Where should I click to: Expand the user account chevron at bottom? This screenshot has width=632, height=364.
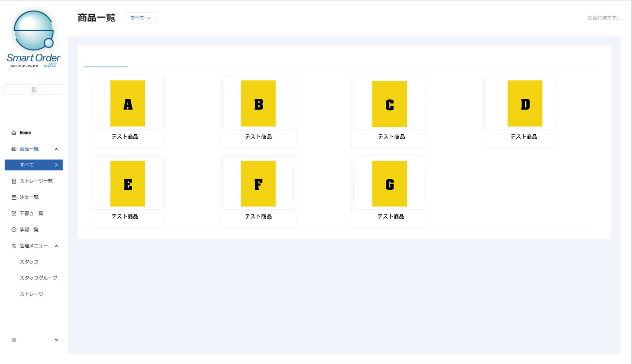pos(56,340)
